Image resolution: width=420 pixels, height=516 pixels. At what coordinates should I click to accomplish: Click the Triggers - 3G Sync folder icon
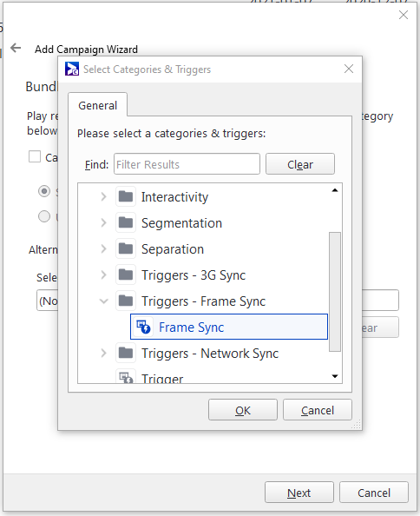pos(126,275)
